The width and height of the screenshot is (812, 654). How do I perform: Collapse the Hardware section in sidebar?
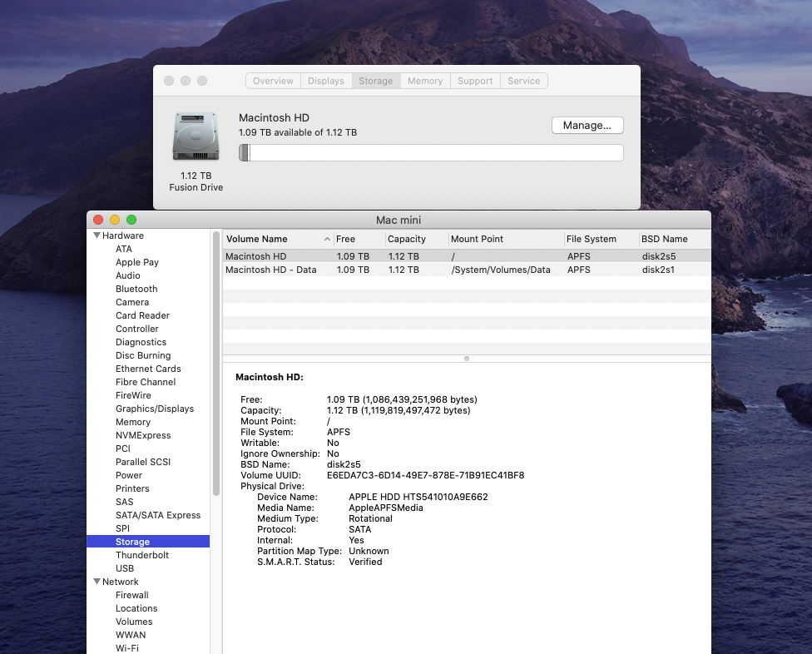pos(97,235)
